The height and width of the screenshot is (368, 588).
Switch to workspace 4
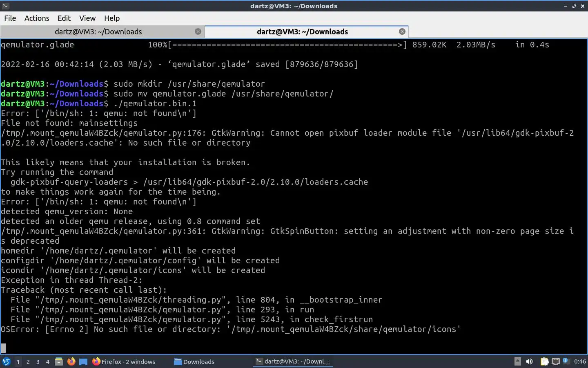pos(48,361)
